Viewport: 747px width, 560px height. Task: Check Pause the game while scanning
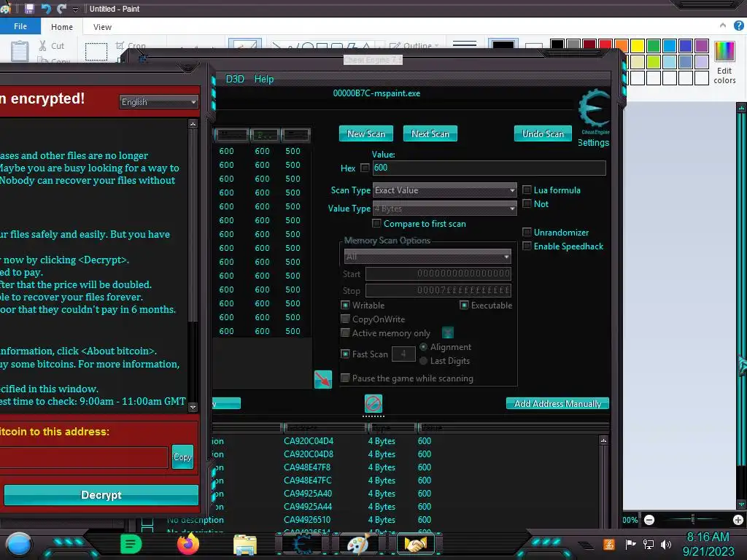tap(345, 378)
